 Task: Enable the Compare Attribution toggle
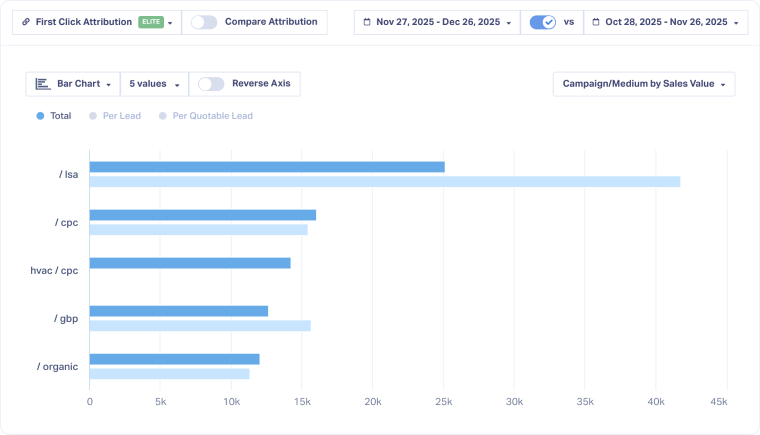click(x=204, y=22)
